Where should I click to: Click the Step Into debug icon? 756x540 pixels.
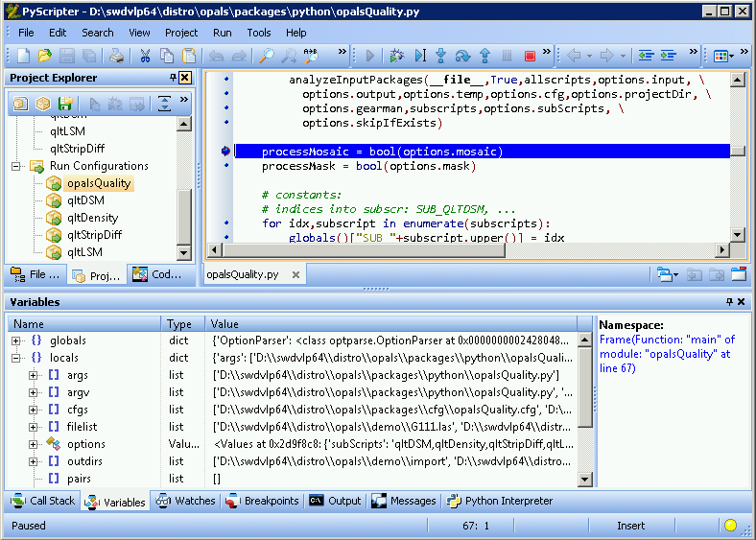(440, 56)
